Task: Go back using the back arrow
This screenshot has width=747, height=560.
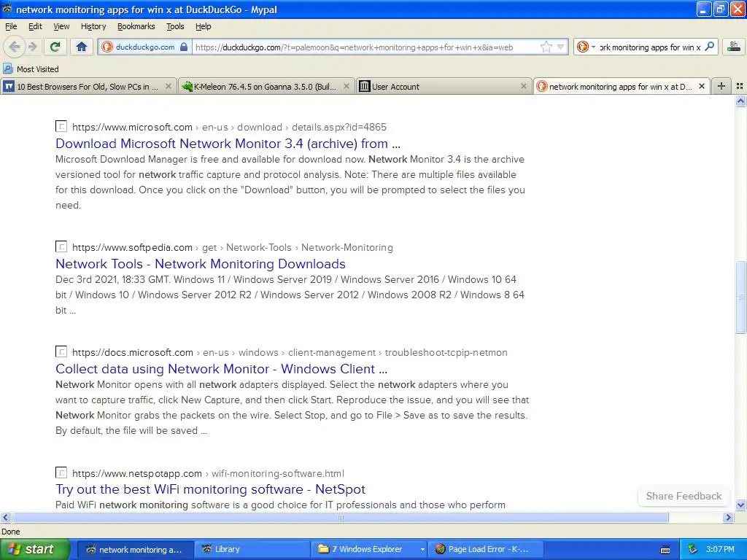Action: pyautogui.click(x=14, y=47)
